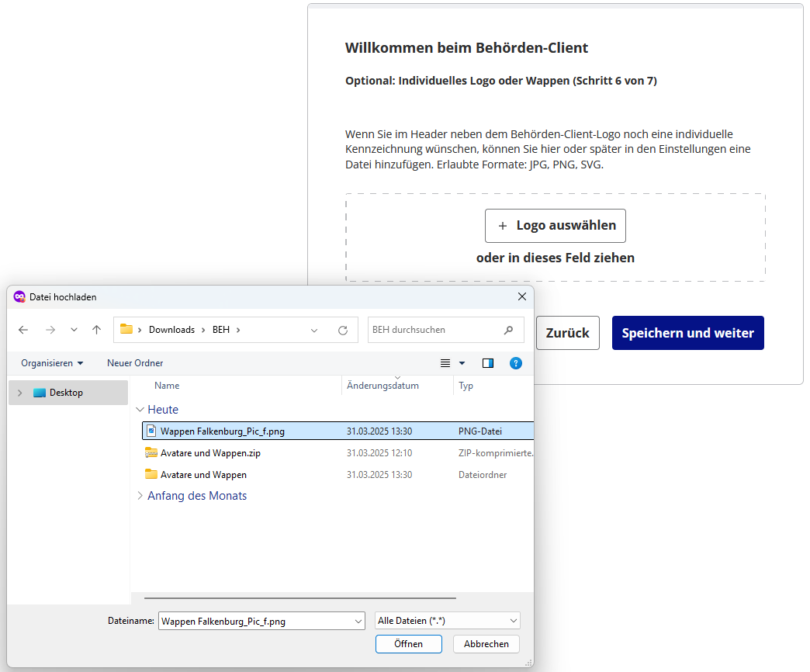Expand the file type filter dropdown
Image resolution: width=810 pixels, height=672 pixels.
514,621
